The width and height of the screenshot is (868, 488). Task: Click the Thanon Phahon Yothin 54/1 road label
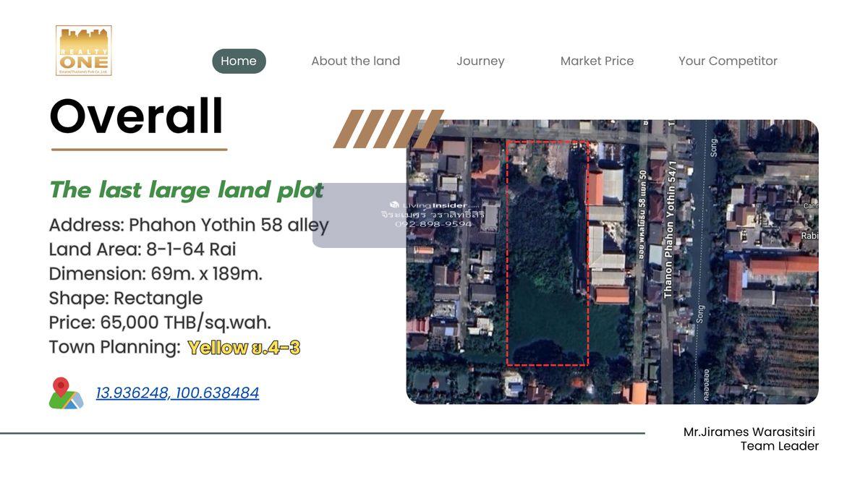[668, 242]
